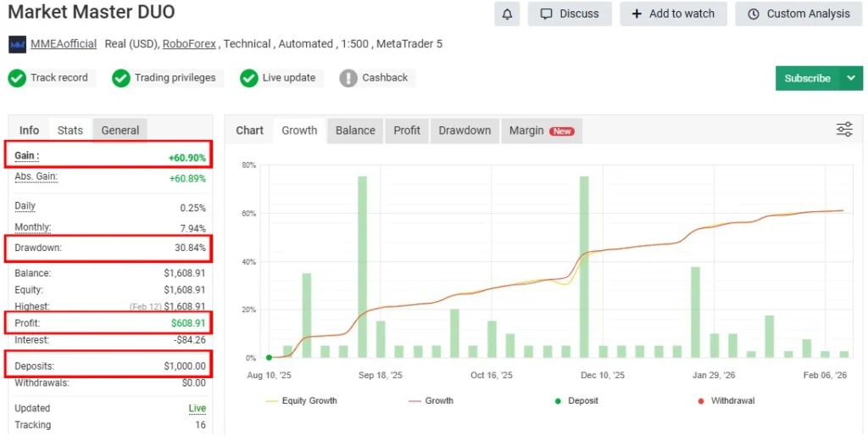Add Market Master DUO to watch

click(x=673, y=14)
